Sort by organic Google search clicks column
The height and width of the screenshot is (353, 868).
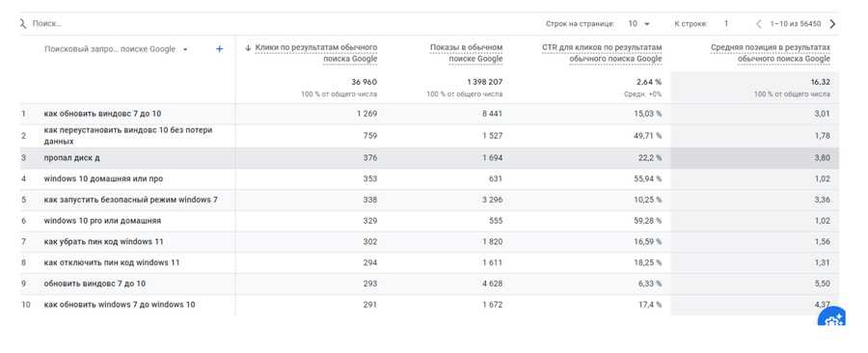point(316,53)
